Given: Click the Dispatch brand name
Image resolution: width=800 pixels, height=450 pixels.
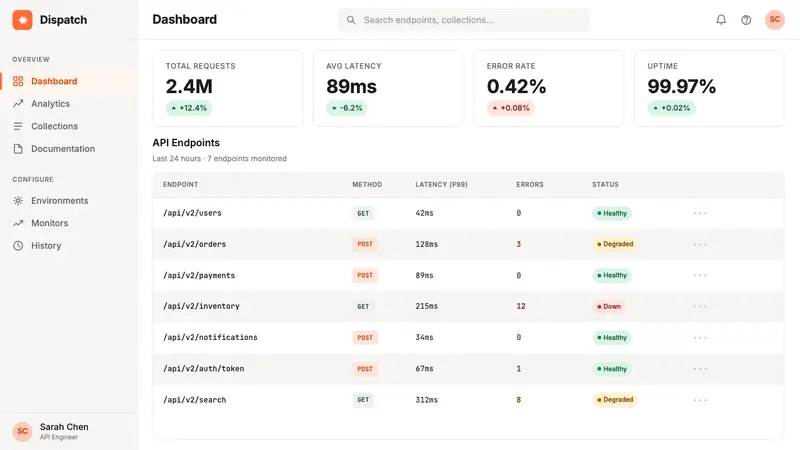Looking at the screenshot, I should point(63,20).
